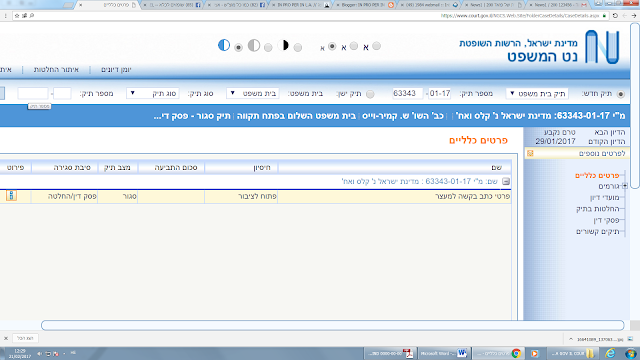Open the Windows Start button

tap(631, 353)
